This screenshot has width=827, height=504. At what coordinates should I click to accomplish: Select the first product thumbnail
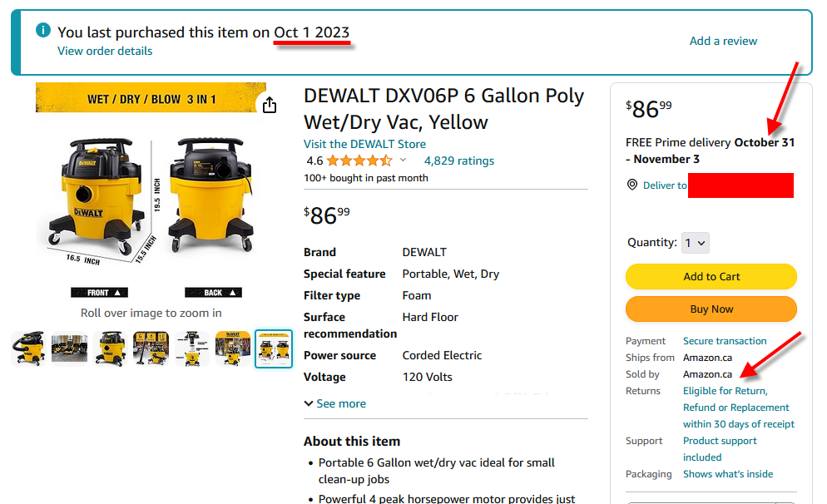(x=28, y=348)
